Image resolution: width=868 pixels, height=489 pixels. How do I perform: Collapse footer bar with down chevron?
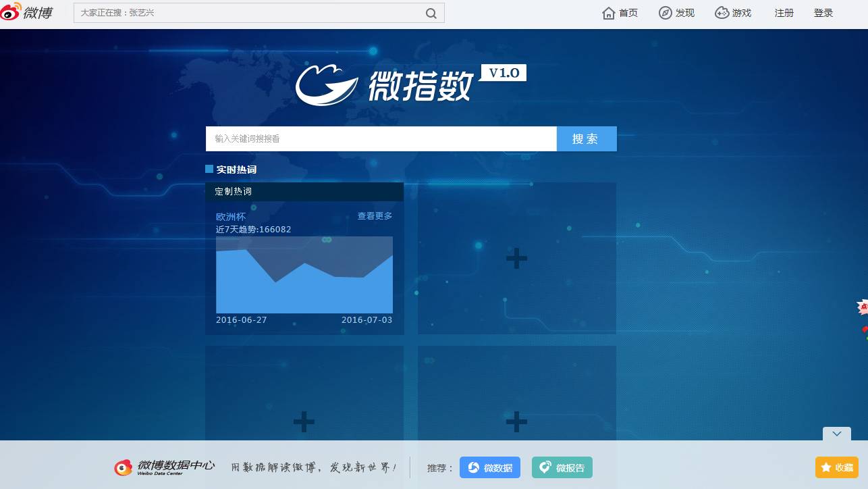[837, 434]
